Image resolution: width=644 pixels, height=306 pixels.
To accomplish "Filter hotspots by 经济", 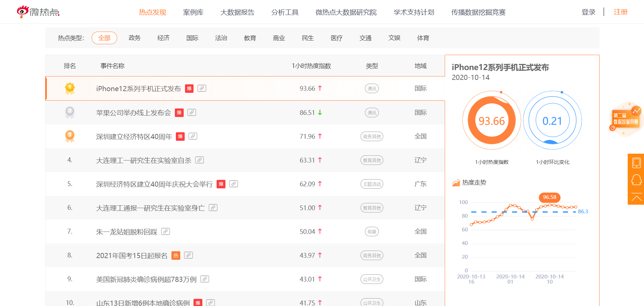I will pos(163,38).
